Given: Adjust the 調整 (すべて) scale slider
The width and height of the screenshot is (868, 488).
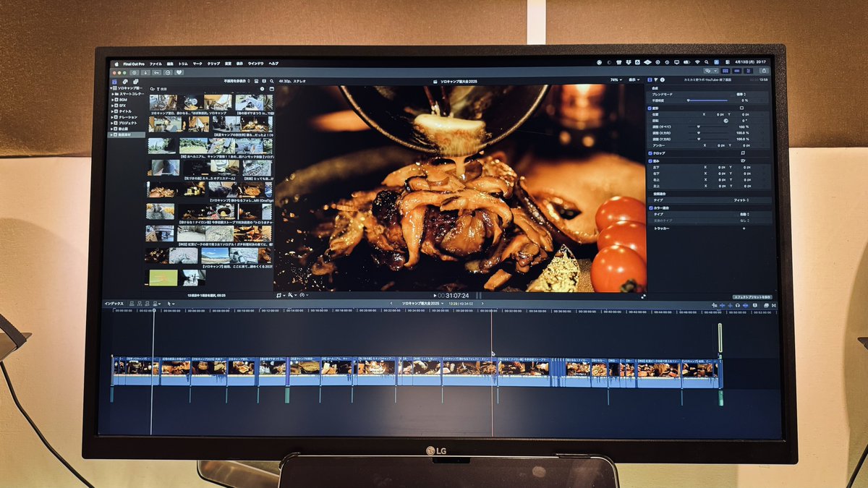Looking at the screenshot, I should click(x=708, y=127).
